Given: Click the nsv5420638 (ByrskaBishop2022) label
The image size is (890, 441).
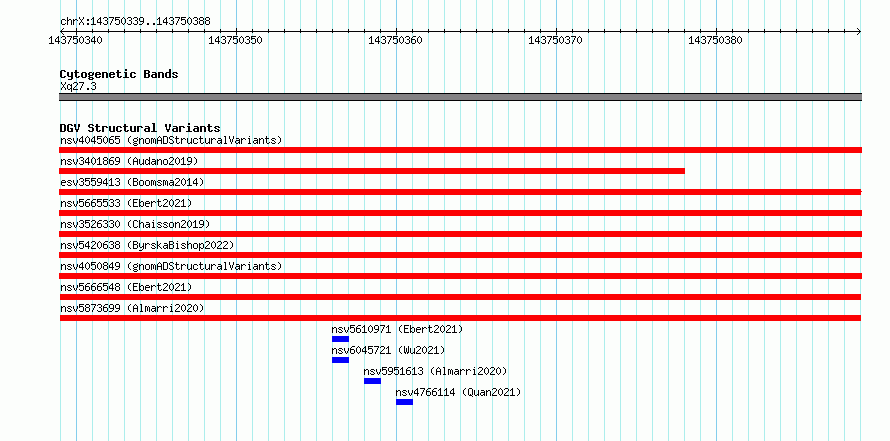Looking at the screenshot, I should [x=147, y=245].
